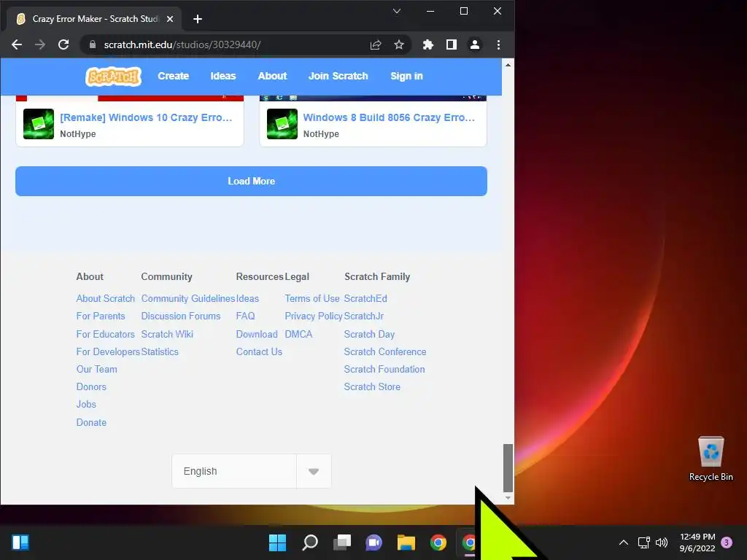Open the clock showing 12:49 PM

coord(697,542)
